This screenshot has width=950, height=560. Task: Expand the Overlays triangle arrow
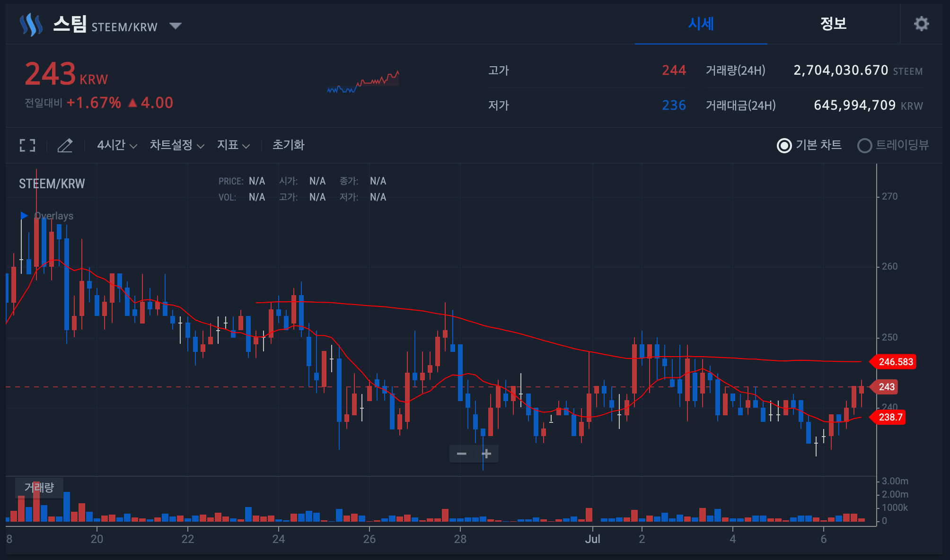(x=24, y=216)
